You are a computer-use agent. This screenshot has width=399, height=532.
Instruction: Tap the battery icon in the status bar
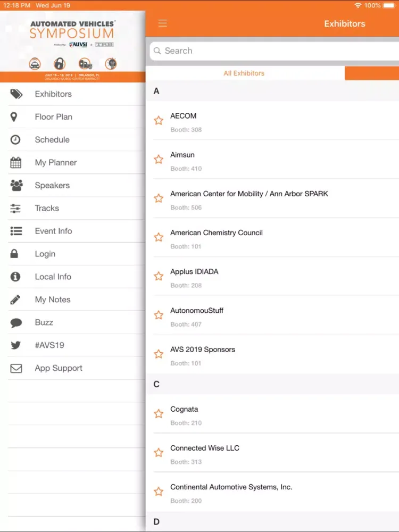pos(389,5)
